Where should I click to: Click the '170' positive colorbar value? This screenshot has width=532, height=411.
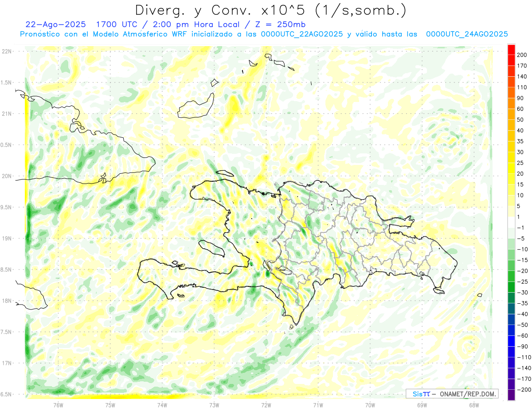pos(523,66)
